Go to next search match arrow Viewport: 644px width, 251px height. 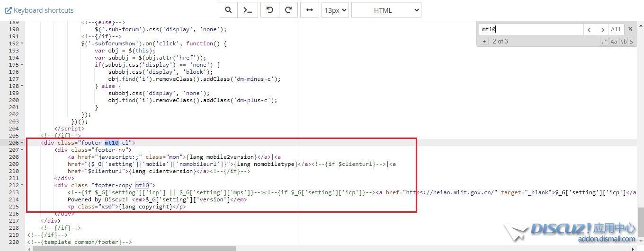(x=602, y=29)
